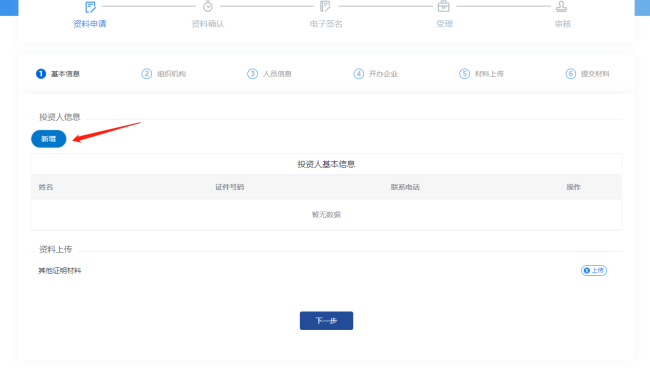Open the 基本信息 tab label
The image size is (650, 374).
click(65, 74)
